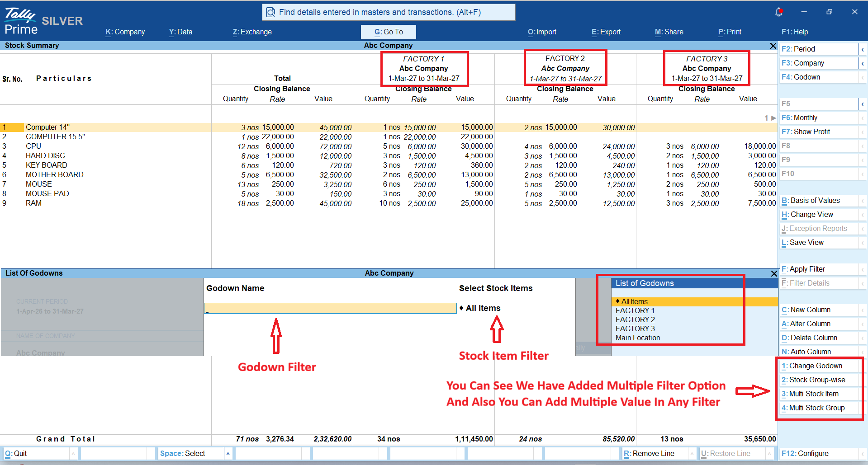868x465 pixels.
Task: Open B: Basis of Values
Action: [x=819, y=201]
